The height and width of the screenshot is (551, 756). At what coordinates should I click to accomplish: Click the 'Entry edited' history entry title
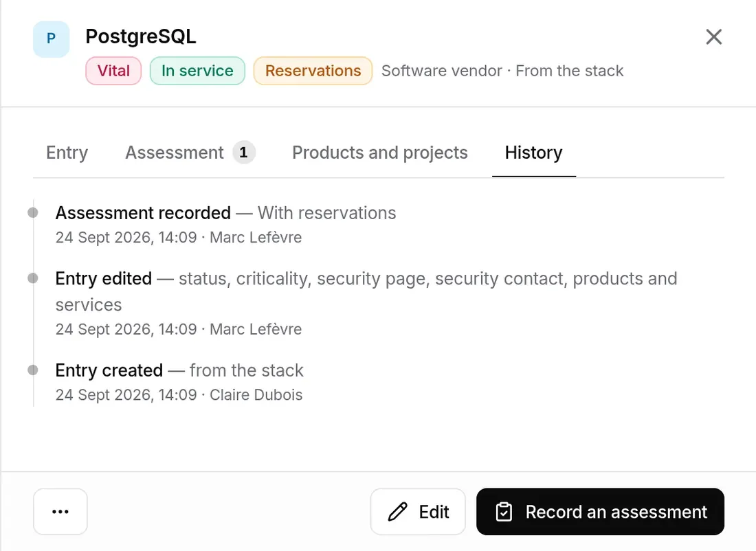[x=104, y=279]
